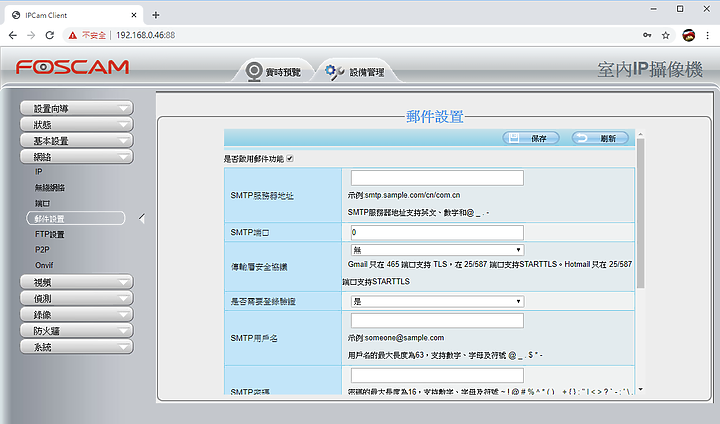Toggle the enable mail function checkbox
Image resolution: width=720 pixels, height=424 pixels.
pyautogui.click(x=290, y=158)
